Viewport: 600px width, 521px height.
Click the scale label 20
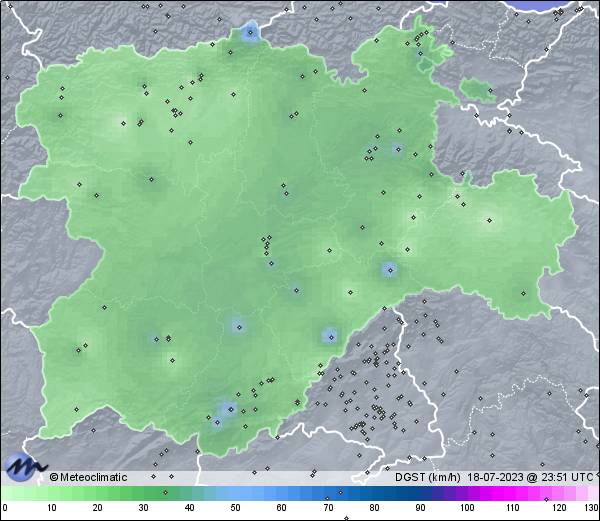(x=98, y=508)
